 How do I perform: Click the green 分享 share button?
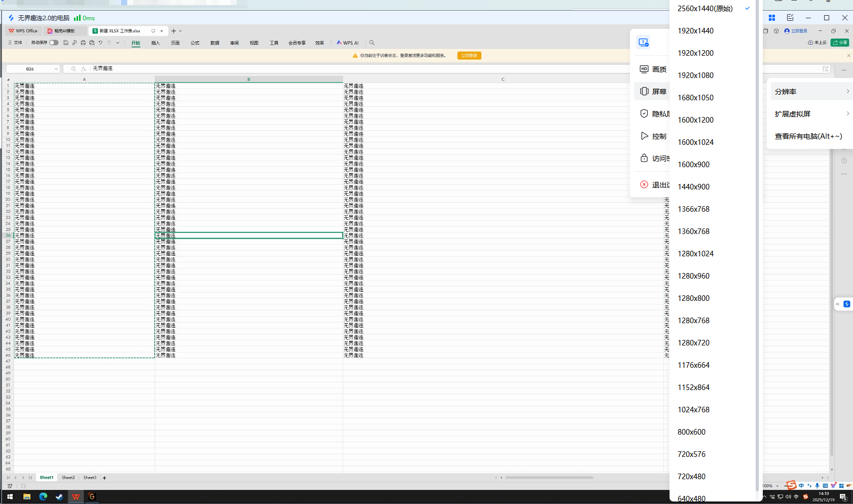pos(840,43)
